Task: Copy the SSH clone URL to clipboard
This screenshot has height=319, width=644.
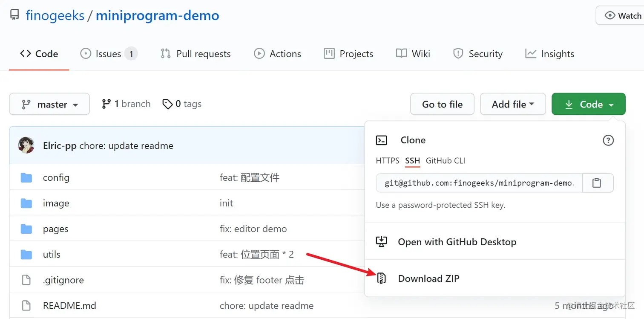Action: point(597,183)
